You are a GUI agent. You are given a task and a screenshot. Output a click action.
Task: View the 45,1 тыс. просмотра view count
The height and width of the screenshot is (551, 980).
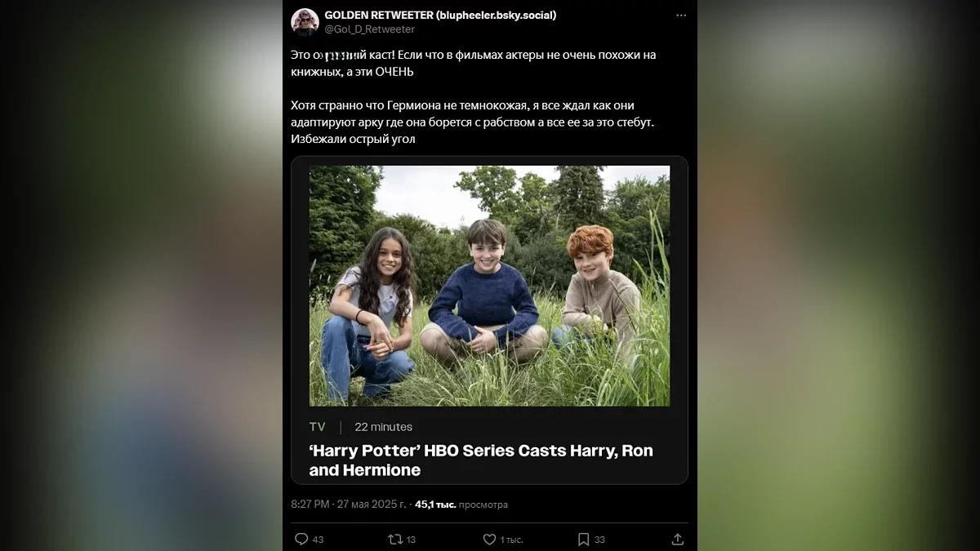461,504
